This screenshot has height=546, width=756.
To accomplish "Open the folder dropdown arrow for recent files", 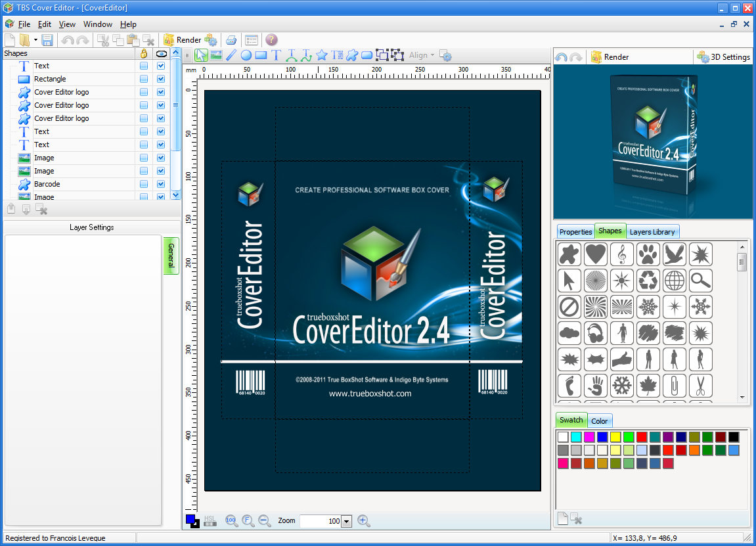I will [x=35, y=40].
